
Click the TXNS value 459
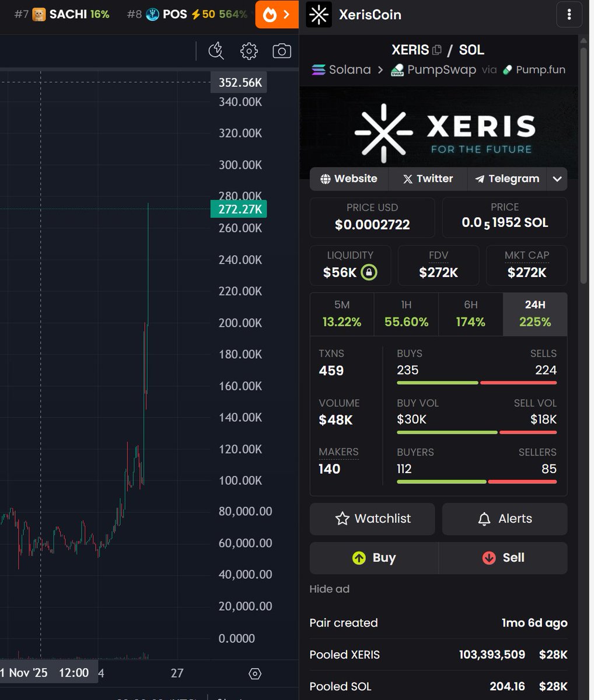click(331, 371)
